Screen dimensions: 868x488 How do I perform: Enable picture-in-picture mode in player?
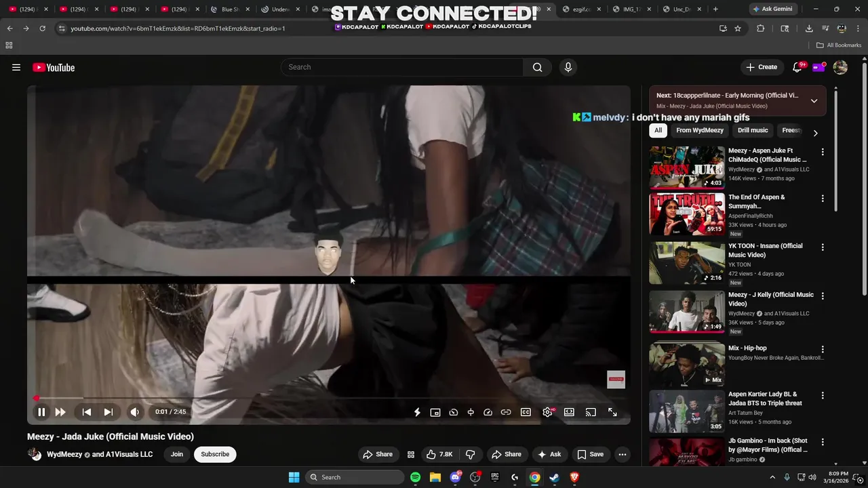(x=435, y=412)
